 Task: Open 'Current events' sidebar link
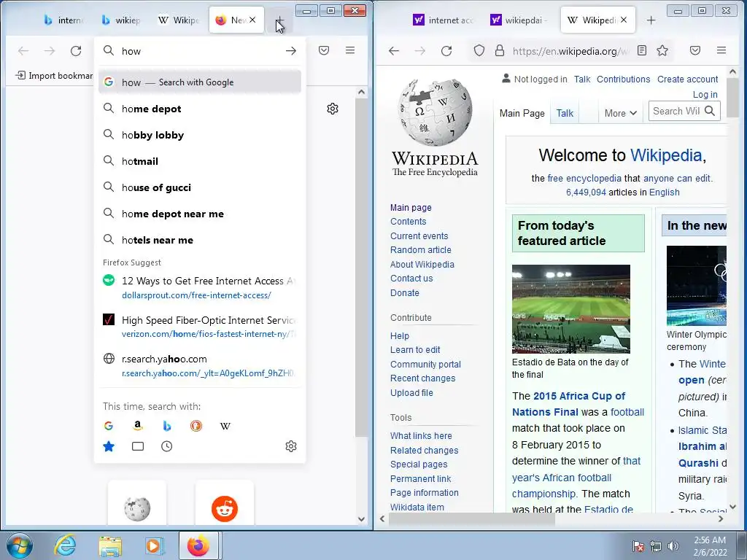419,236
